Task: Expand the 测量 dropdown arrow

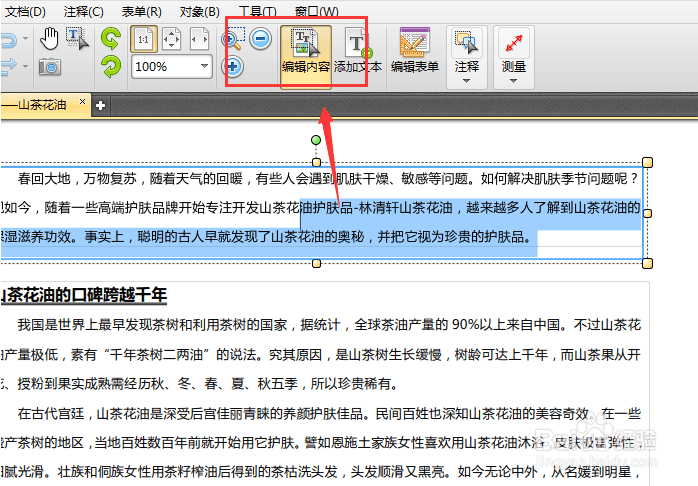Action: [513, 81]
